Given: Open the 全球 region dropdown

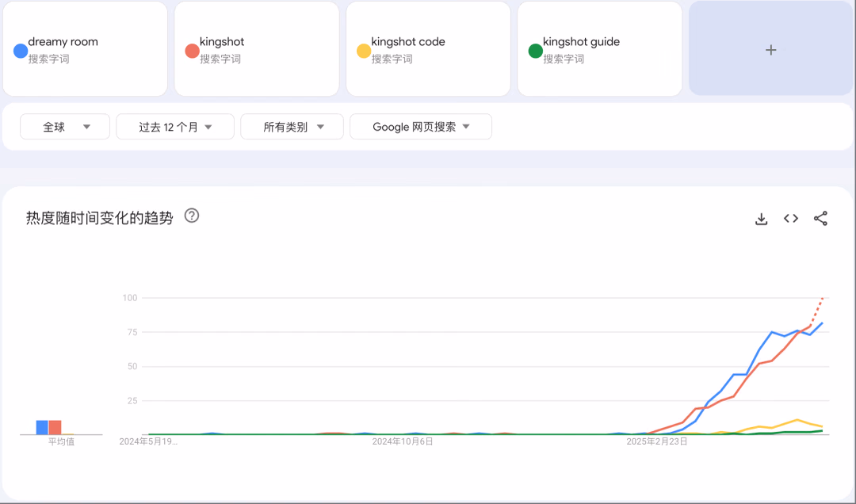Looking at the screenshot, I should 65,127.
